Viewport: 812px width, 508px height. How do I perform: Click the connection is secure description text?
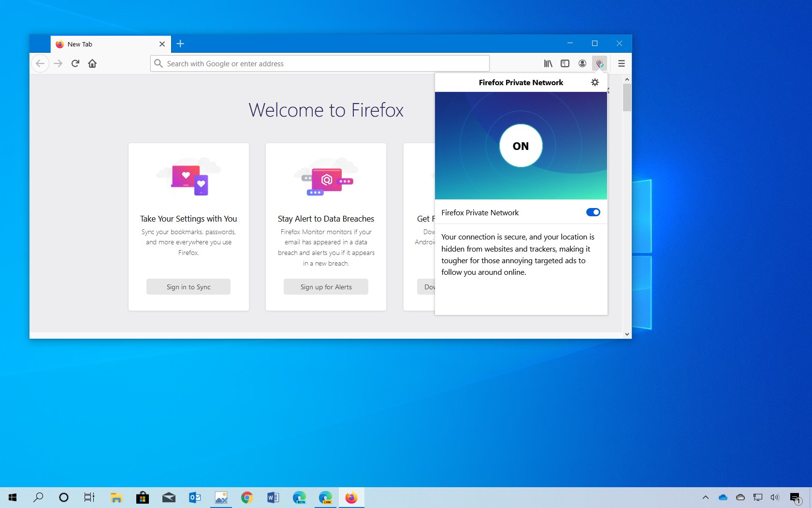click(x=518, y=254)
